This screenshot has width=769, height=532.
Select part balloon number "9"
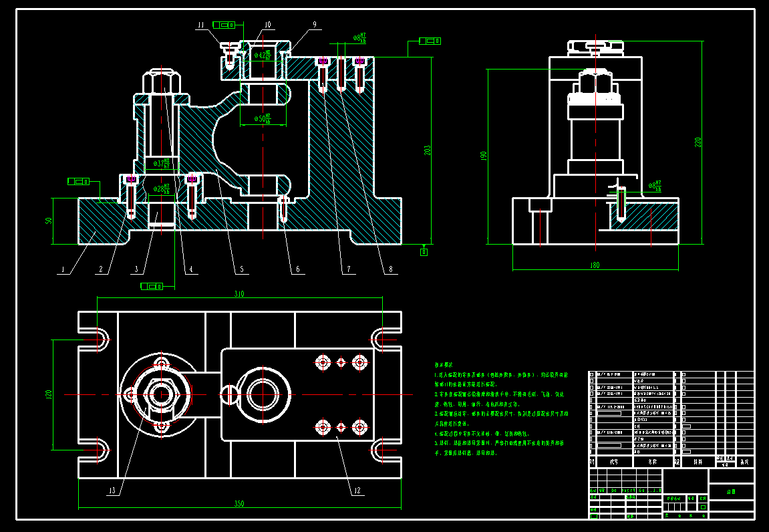(315, 25)
